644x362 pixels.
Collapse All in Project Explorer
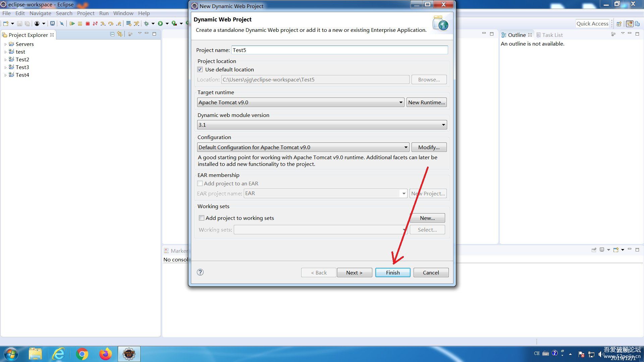112,34
